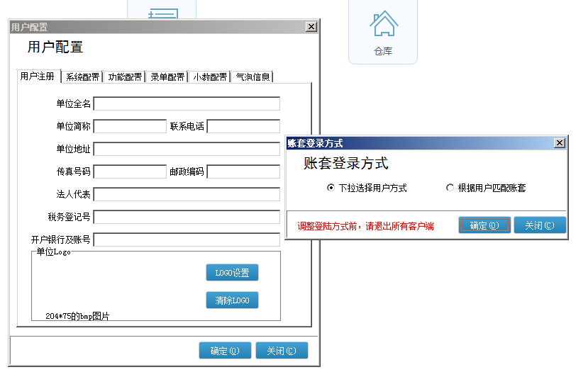Switch to the 功能配置 tab

(x=125, y=77)
